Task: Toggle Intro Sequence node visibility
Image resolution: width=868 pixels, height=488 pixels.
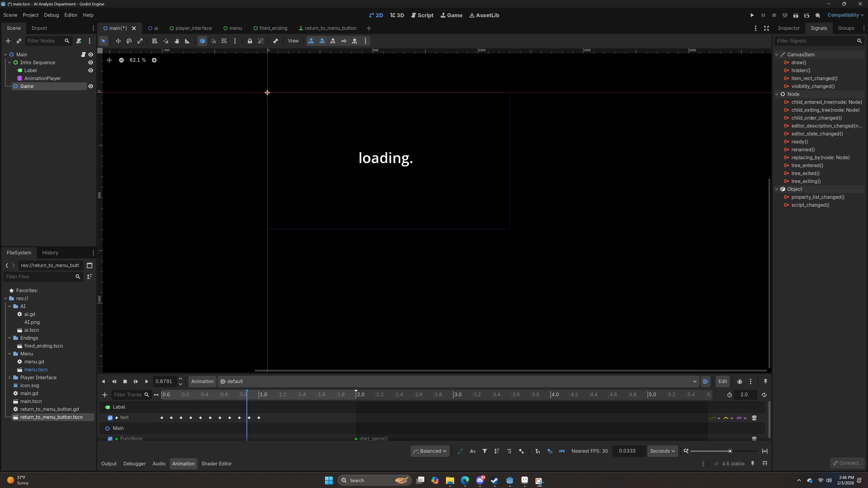Action: 91,62
